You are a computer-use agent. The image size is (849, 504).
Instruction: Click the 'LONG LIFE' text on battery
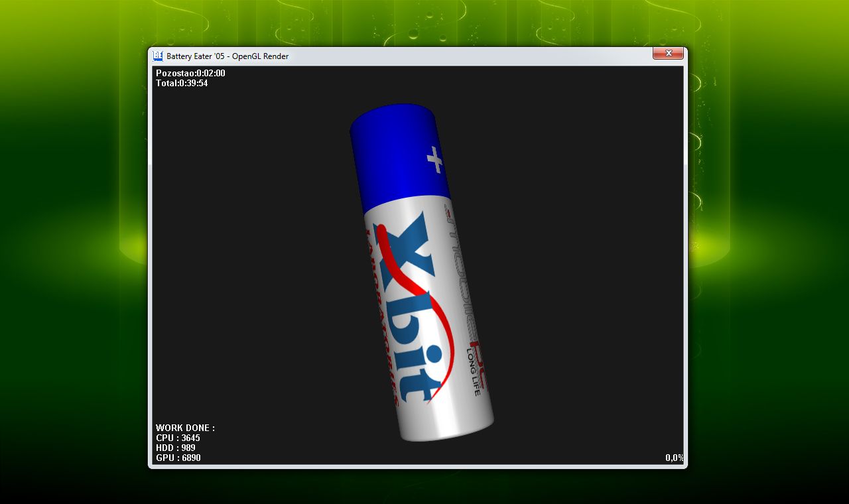473,371
